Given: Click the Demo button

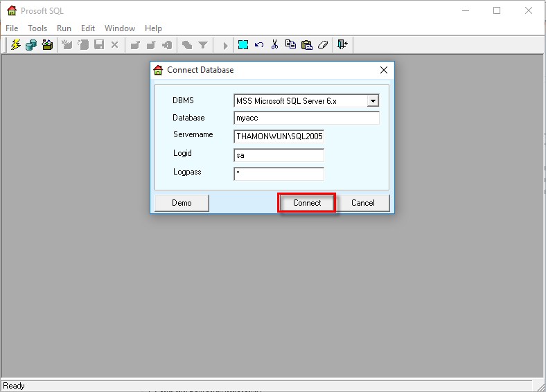Looking at the screenshot, I should (181, 203).
